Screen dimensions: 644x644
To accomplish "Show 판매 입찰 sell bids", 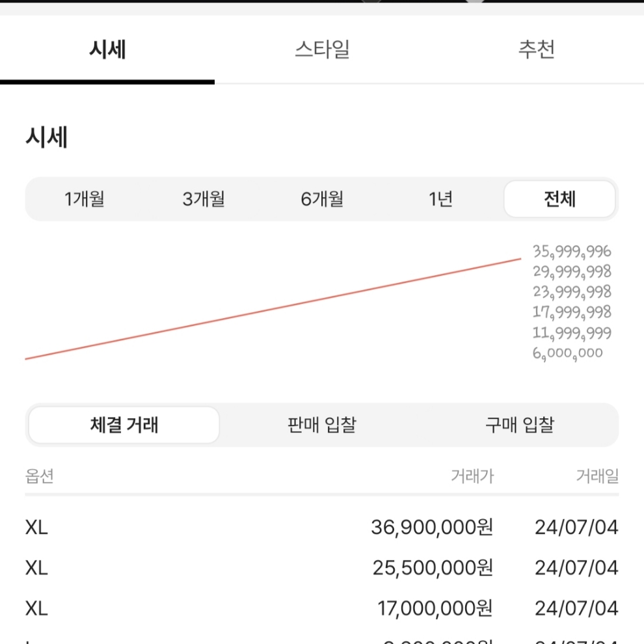I will (322, 425).
